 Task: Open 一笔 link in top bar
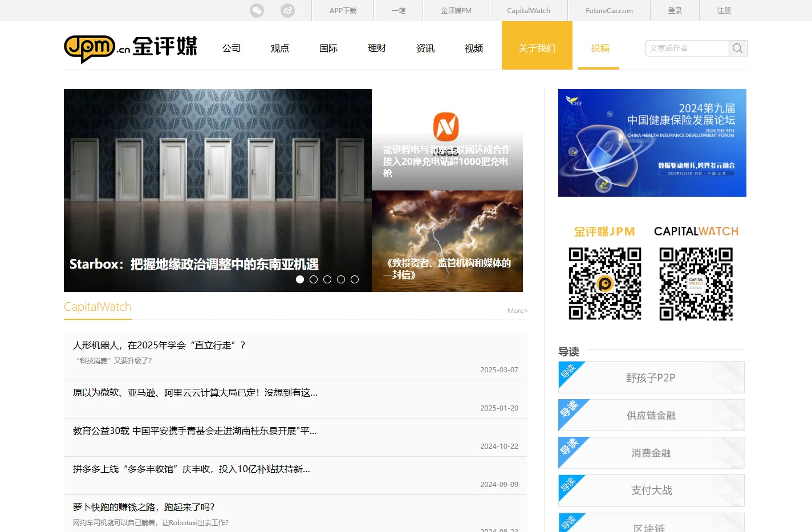(x=399, y=10)
